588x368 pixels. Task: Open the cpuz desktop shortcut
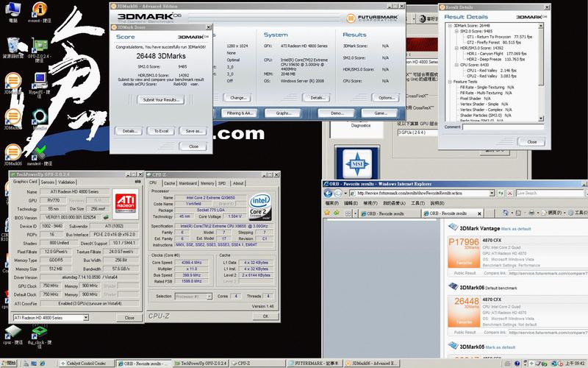click(x=12, y=332)
